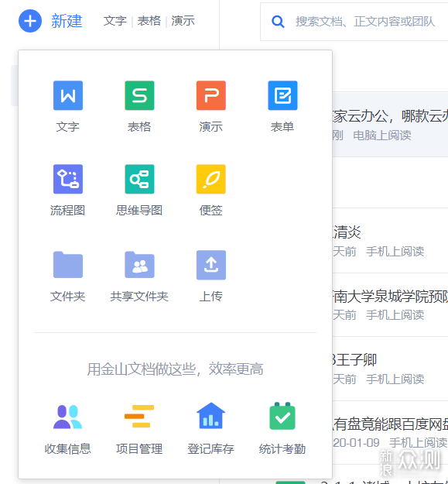
Task: Click the 新建 label
Action: [x=67, y=22]
